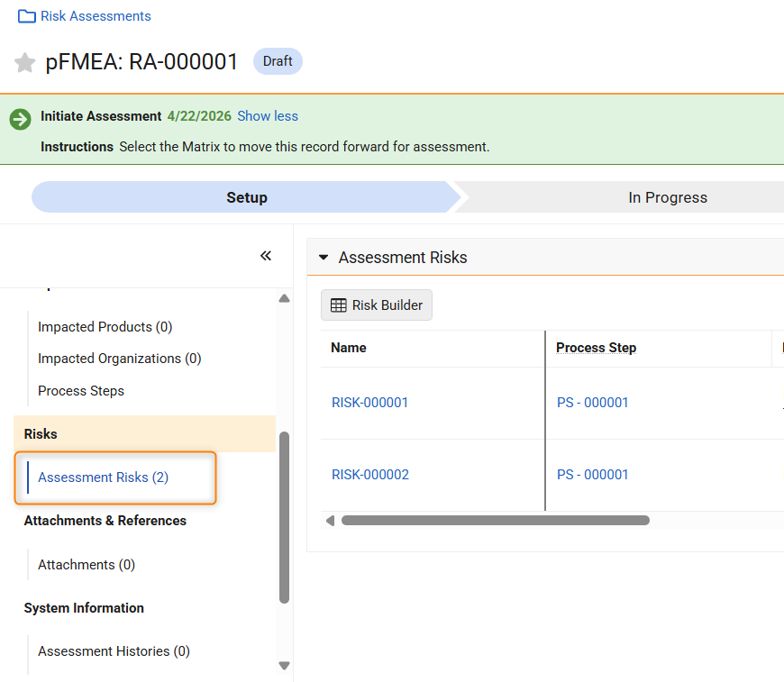
Task: Collapse the Assessment Risks section
Action: tap(324, 258)
